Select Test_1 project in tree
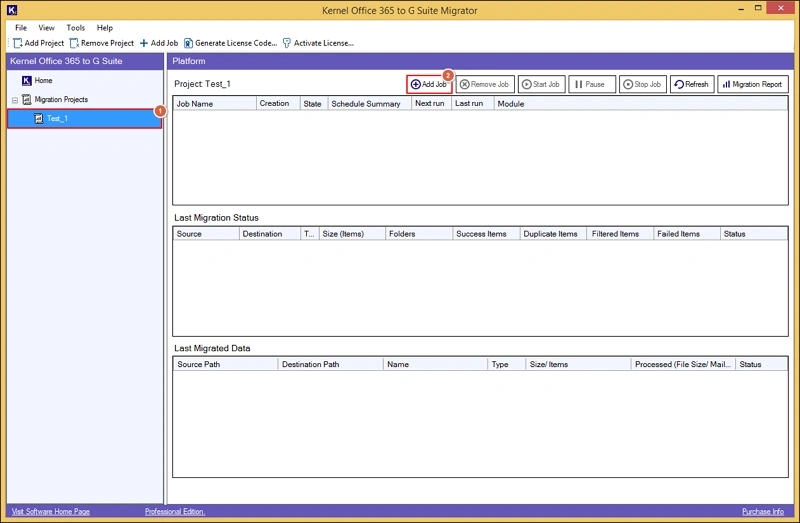Image resolution: width=800 pixels, height=523 pixels. tap(57, 119)
